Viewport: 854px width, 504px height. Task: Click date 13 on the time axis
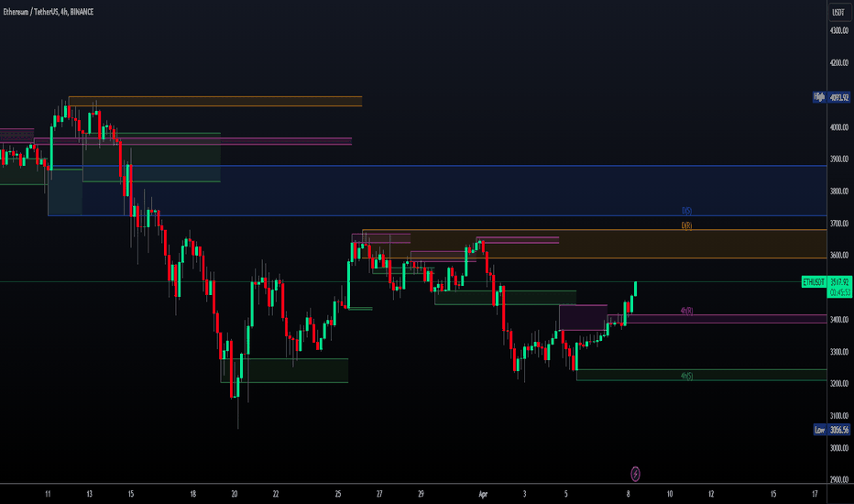[x=89, y=494]
